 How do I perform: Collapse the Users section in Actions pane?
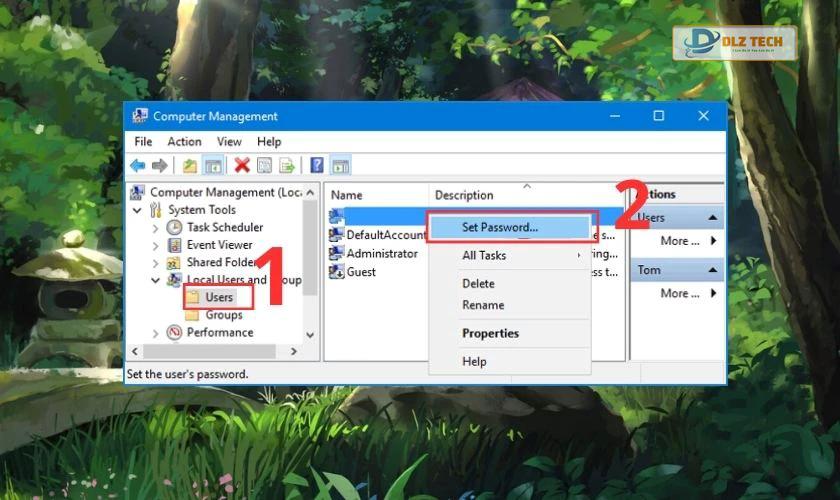(x=712, y=218)
